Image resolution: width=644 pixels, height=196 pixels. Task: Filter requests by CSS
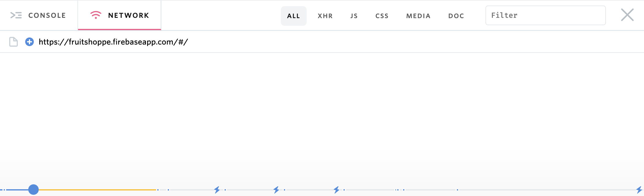382,16
